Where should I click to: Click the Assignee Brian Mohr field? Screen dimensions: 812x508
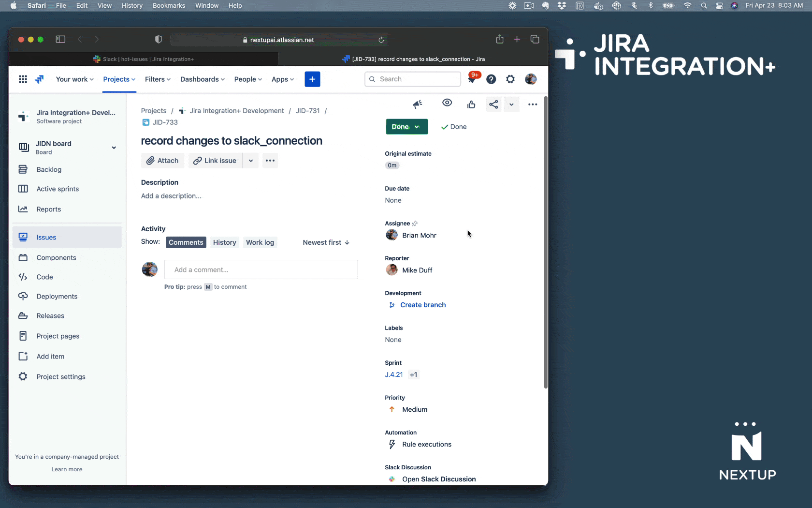[x=411, y=235]
